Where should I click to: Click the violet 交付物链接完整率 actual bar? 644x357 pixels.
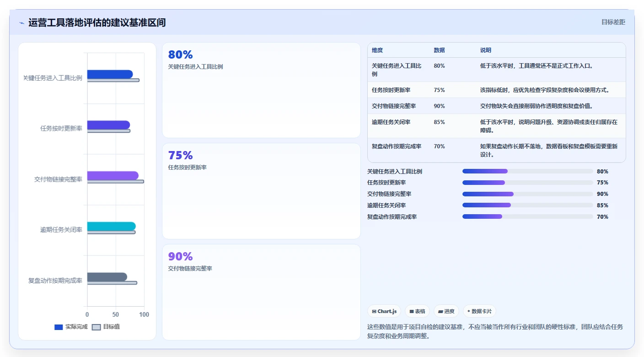[113, 176]
